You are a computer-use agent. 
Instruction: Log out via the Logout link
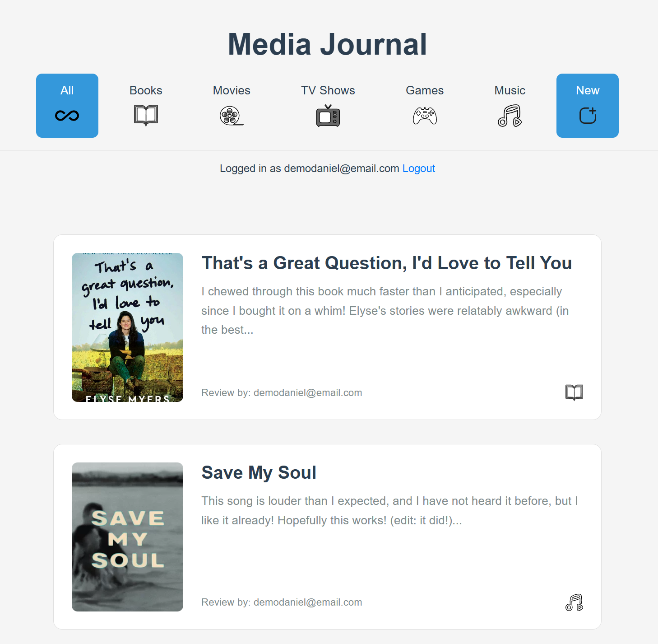418,168
